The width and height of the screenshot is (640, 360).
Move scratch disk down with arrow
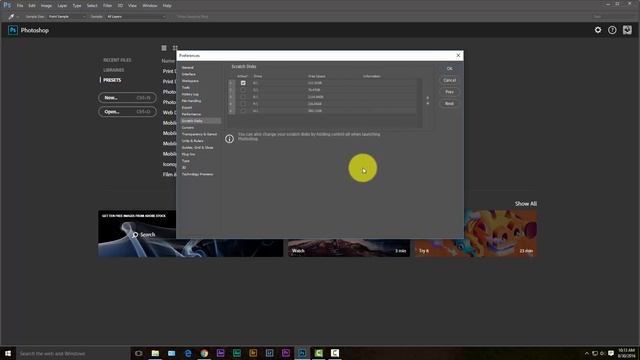pos(428,104)
